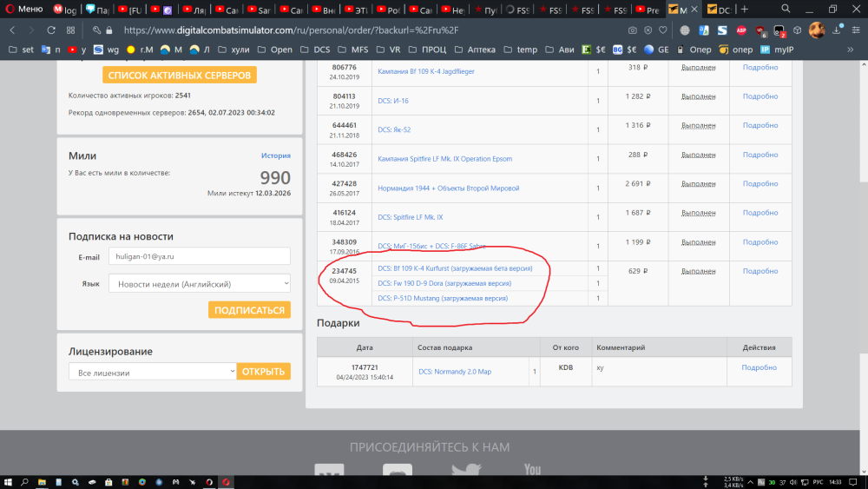
Task: Open the MFS bookmarks folder
Action: pos(352,50)
